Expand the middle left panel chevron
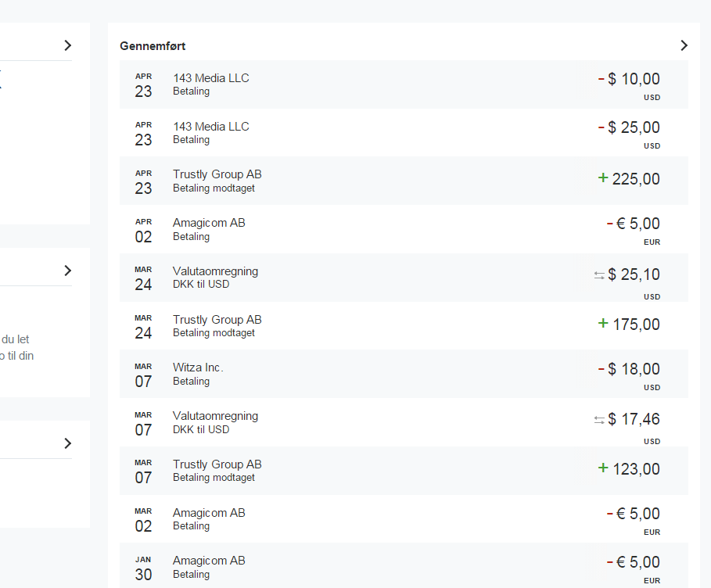711x588 pixels. pos(68,271)
